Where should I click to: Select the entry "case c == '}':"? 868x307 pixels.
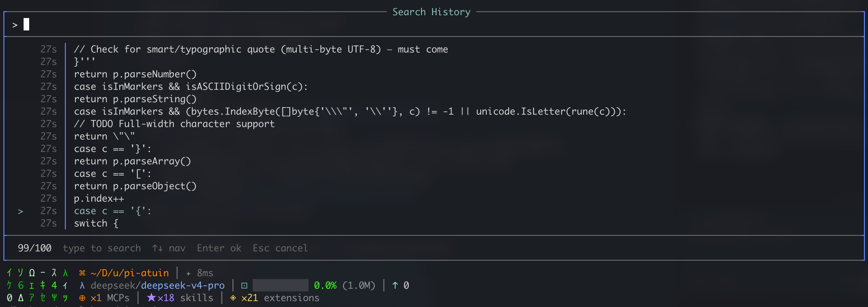click(113, 149)
